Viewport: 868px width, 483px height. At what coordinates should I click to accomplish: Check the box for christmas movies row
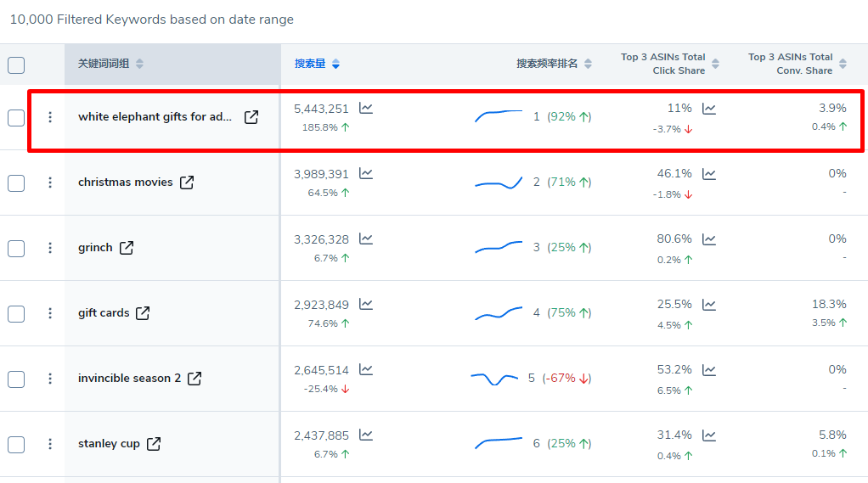16,183
